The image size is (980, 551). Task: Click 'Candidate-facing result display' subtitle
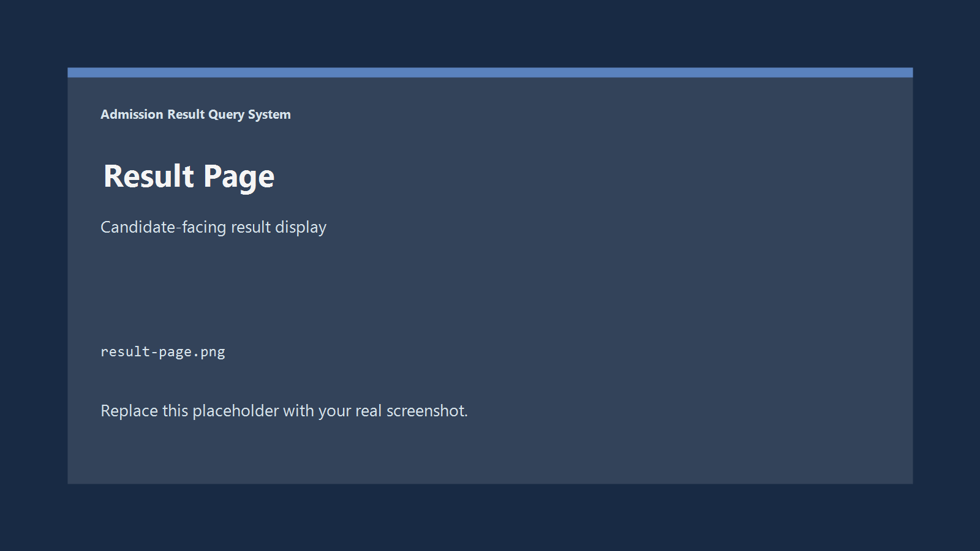(213, 227)
